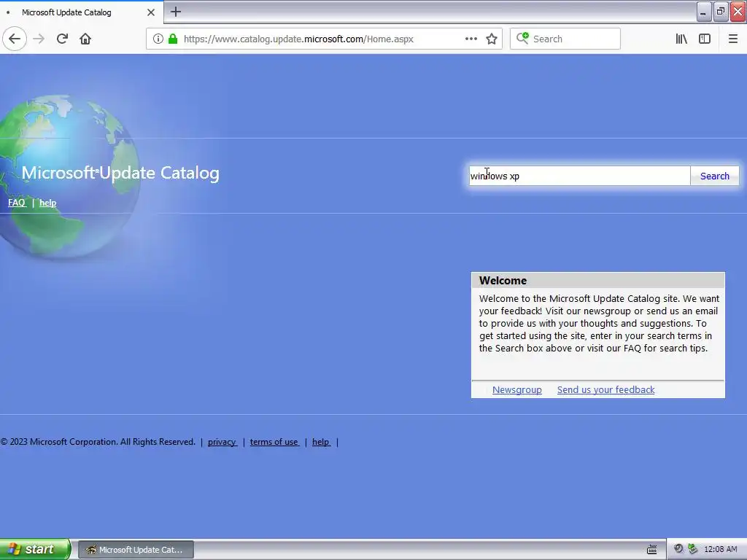Open the Firefox hamburger menu
This screenshot has height=560, width=747.
(x=733, y=39)
